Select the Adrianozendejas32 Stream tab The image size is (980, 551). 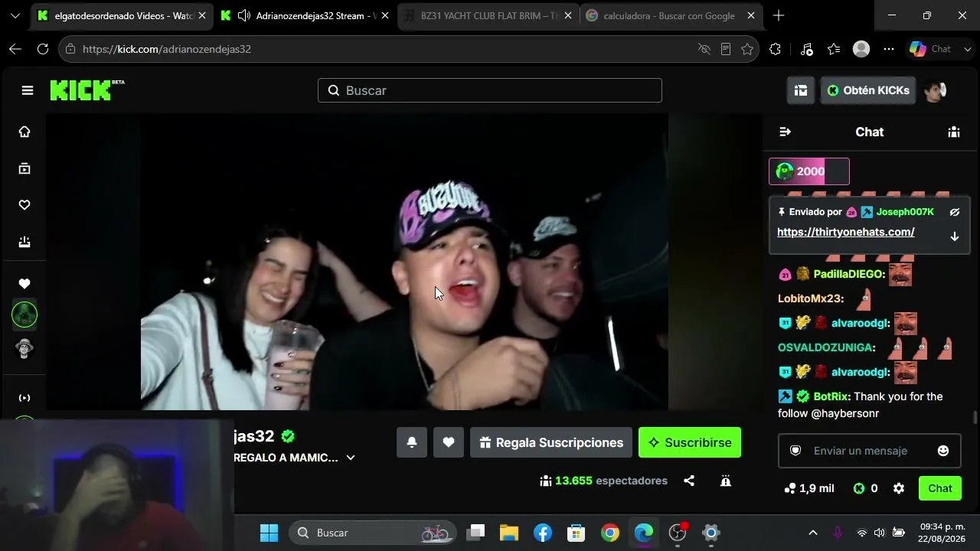pyautogui.click(x=305, y=15)
